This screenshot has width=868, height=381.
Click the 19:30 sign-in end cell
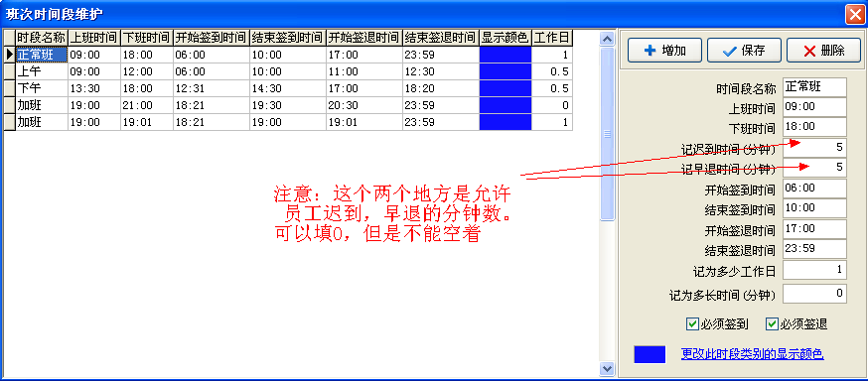point(288,105)
